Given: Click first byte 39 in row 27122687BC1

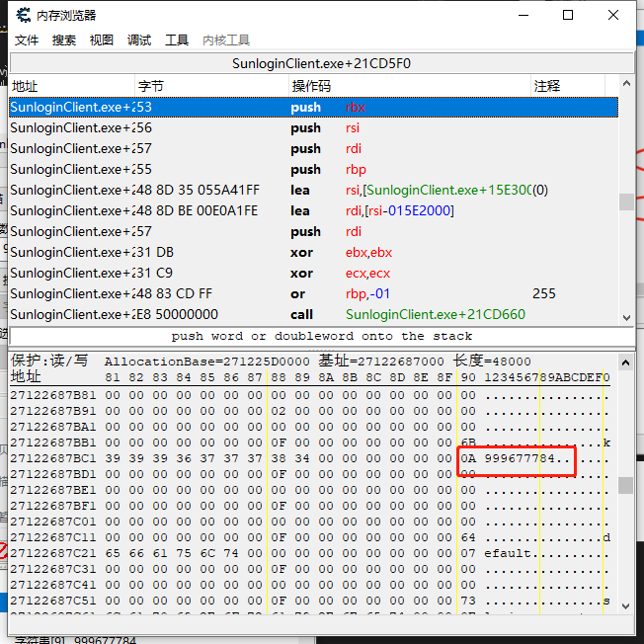Looking at the screenshot, I should (x=113, y=458).
